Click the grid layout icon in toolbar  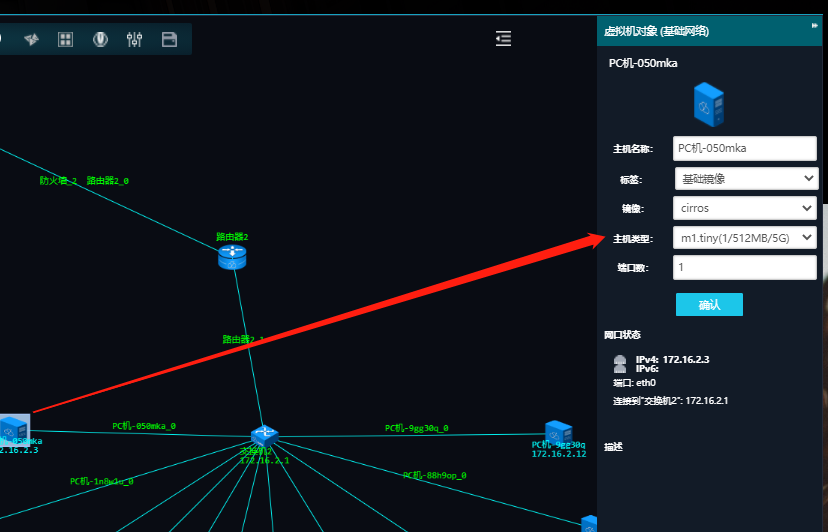click(x=65, y=39)
